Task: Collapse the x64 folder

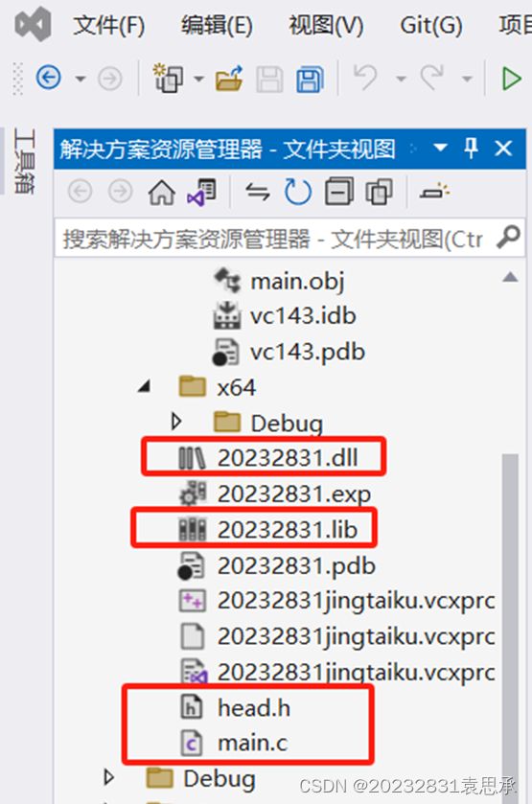Action: pos(145,386)
